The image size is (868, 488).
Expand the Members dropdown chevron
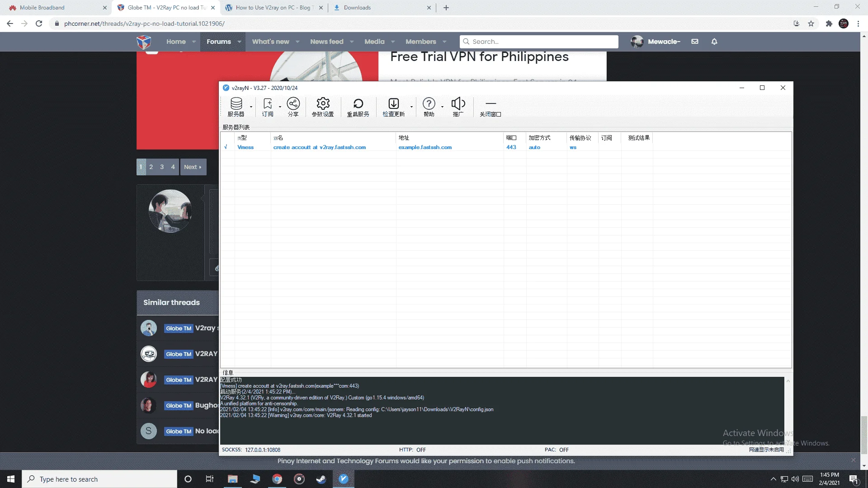click(x=444, y=42)
